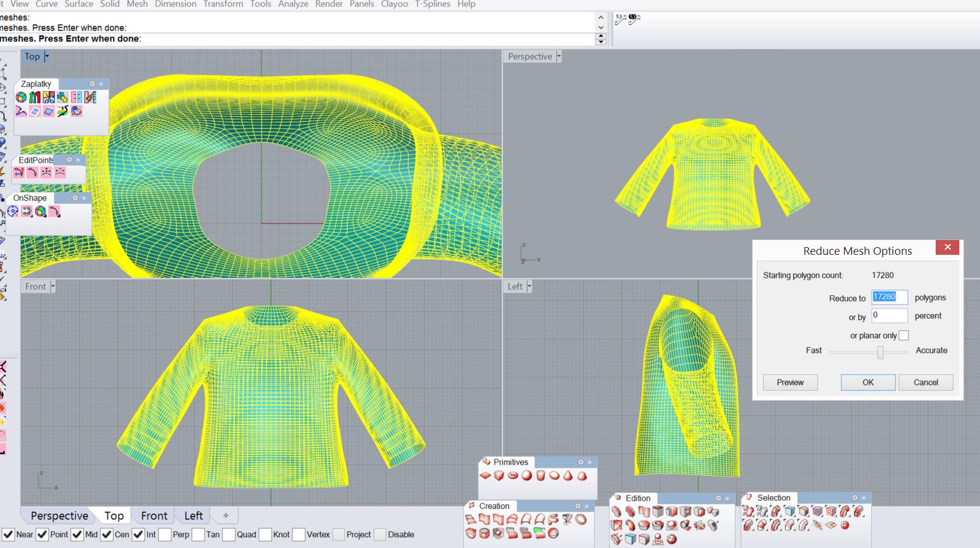
Task: Select the Truncated Cone primitive icon
Action: click(582, 476)
